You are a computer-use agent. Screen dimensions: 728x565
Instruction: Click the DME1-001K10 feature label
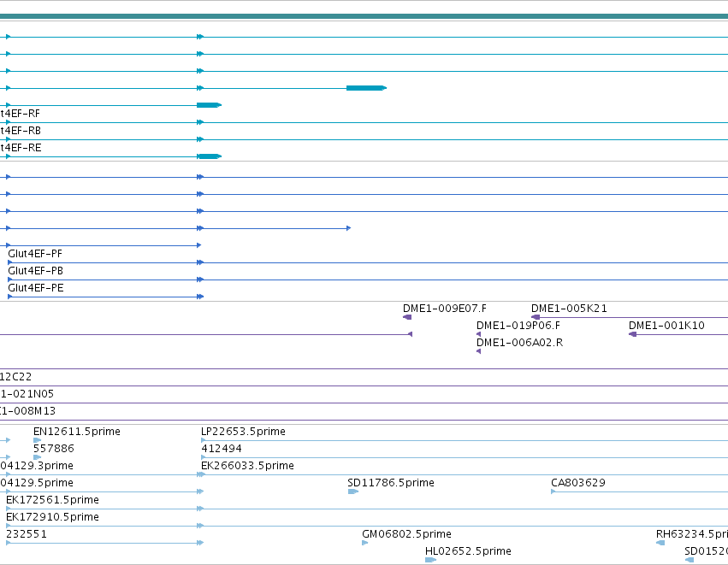(666, 326)
